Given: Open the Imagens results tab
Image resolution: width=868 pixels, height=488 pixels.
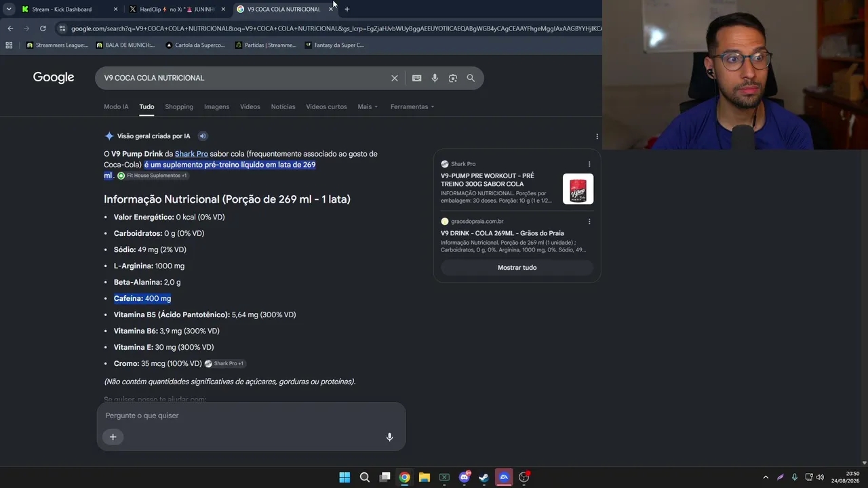Looking at the screenshot, I should pyautogui.click(x=217, y=107).
